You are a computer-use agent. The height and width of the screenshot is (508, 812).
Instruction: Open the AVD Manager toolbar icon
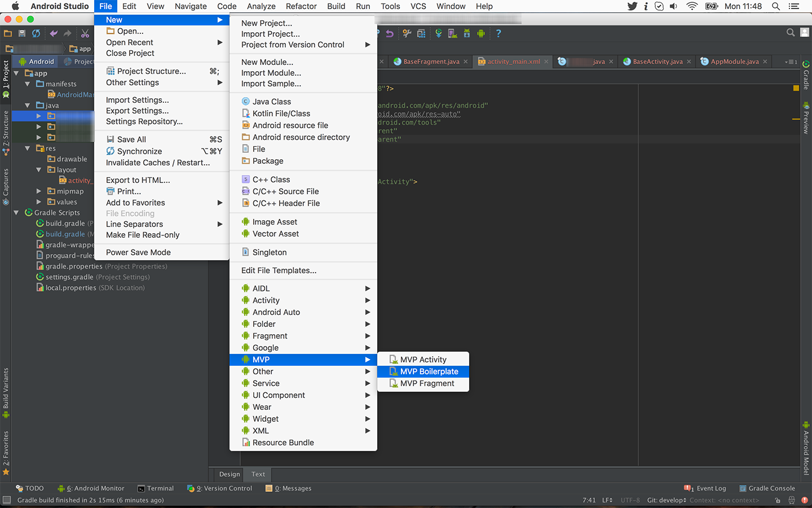pos(452,33)
